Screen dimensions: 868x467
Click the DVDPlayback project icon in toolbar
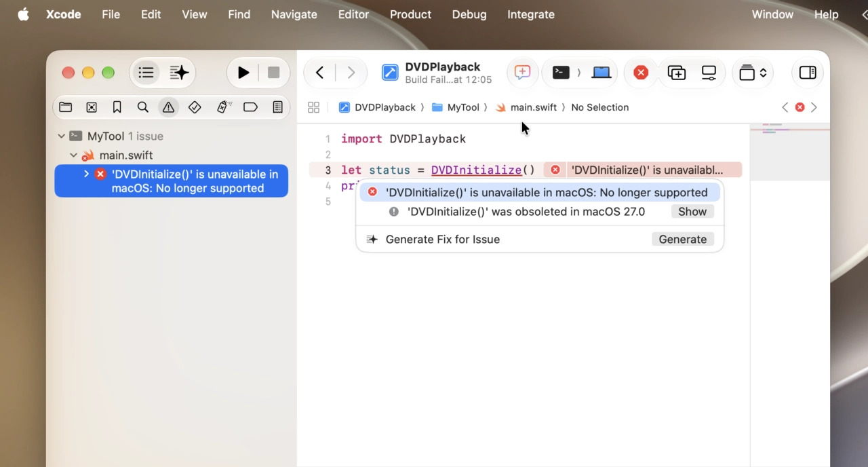(390, 73)
